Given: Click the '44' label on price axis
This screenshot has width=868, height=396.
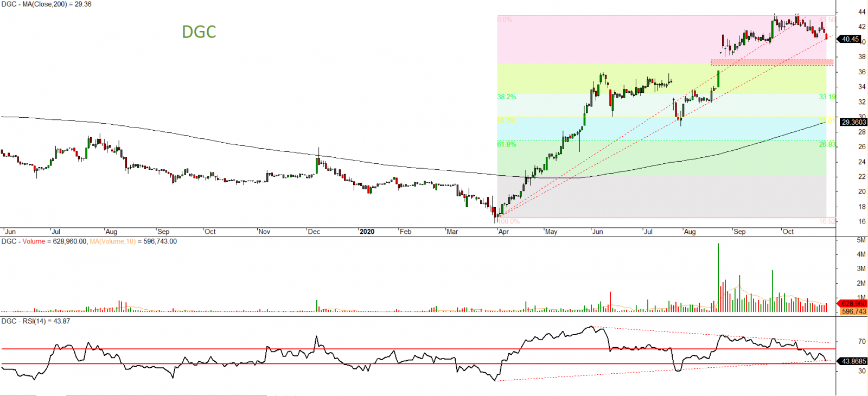Looking at the screenshot, I should point(862,12).
